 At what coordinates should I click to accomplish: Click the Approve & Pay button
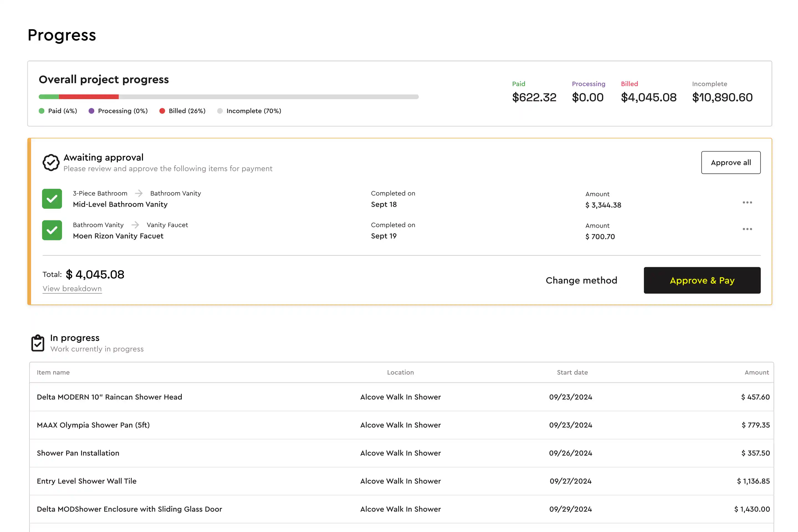(x=702, y=280)
